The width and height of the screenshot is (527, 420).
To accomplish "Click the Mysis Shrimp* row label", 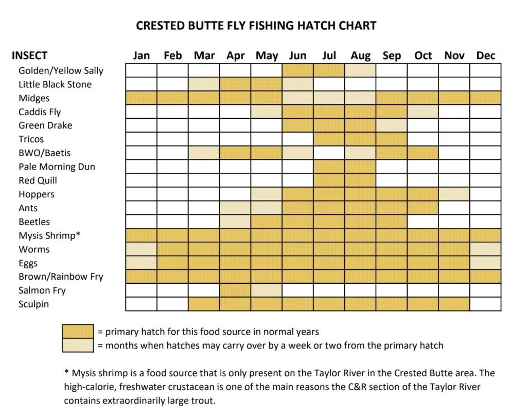I will pyautogui.click(x=49, y=235).
